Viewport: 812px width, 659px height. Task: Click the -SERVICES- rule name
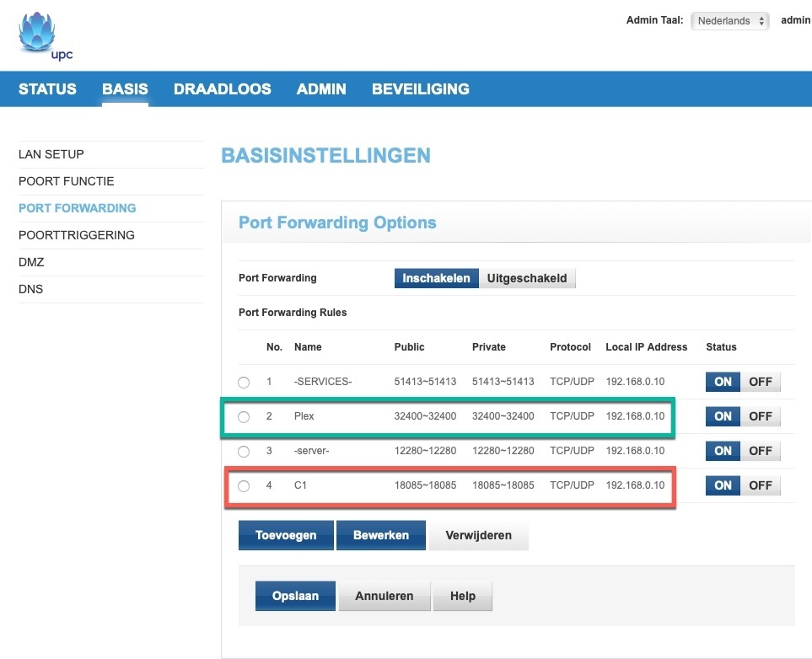323,382
